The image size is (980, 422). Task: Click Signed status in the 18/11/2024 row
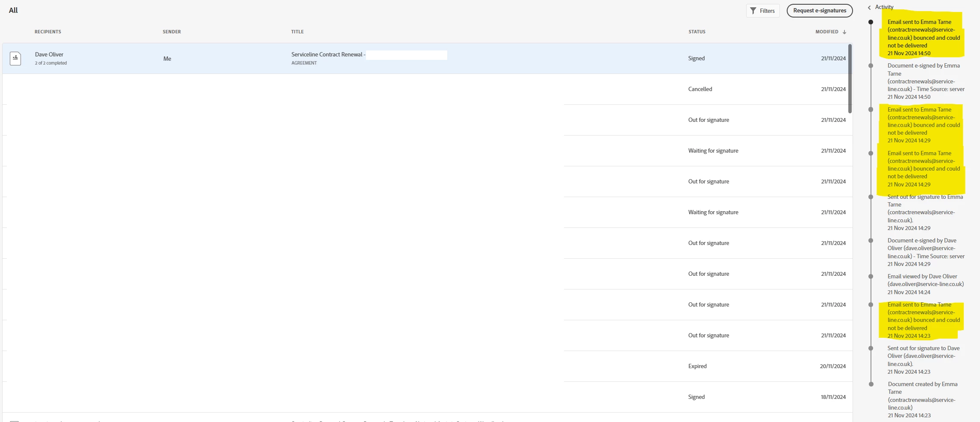pos(697,397)
